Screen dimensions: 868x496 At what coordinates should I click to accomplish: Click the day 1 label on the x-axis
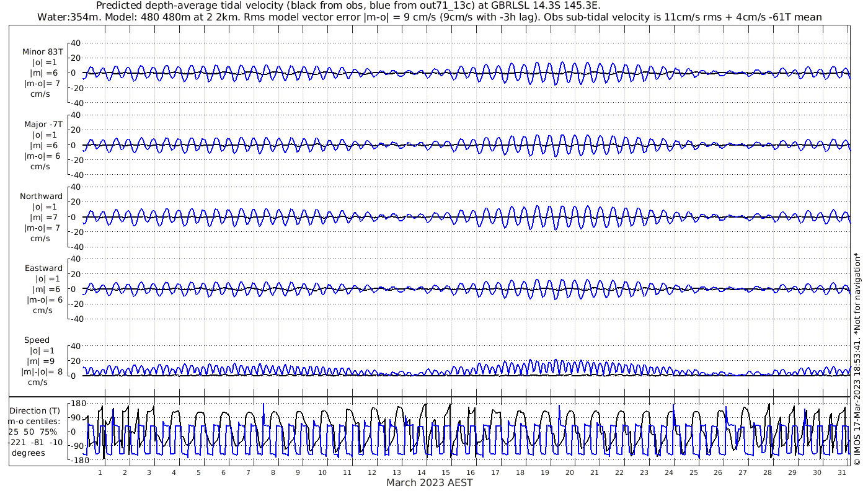pos(100,472)
